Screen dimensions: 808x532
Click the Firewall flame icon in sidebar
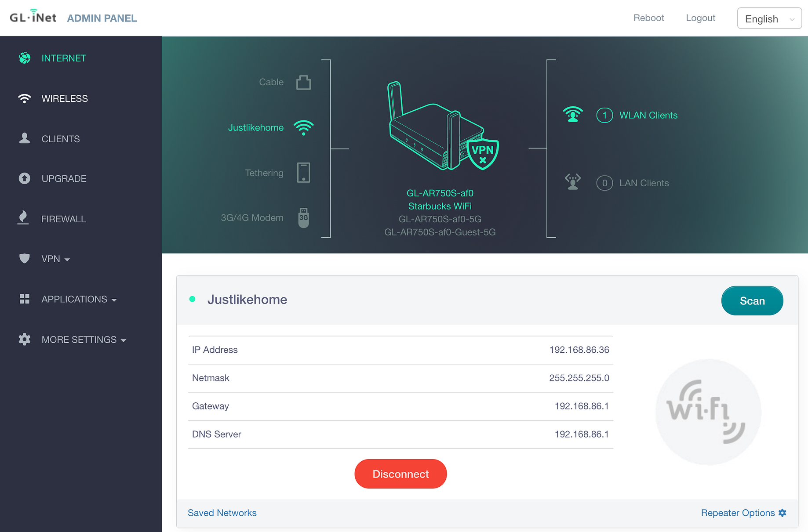click(x=23, y=217)
